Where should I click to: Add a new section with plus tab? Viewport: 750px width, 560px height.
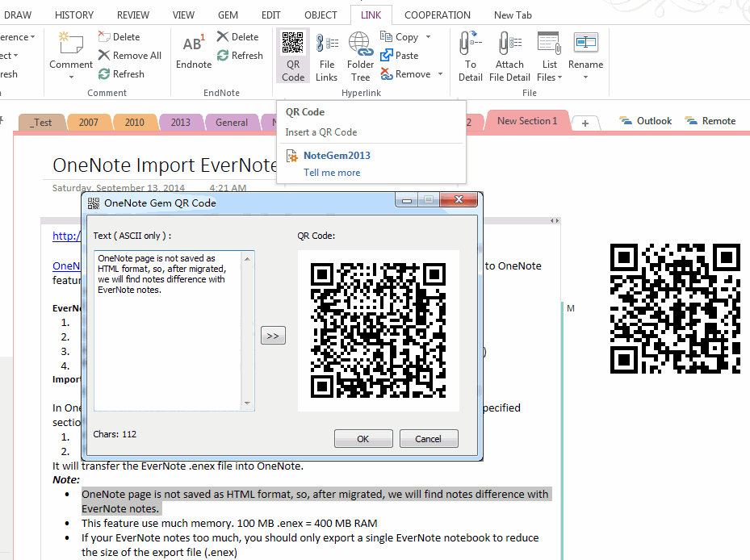click(x=585, y=123)
